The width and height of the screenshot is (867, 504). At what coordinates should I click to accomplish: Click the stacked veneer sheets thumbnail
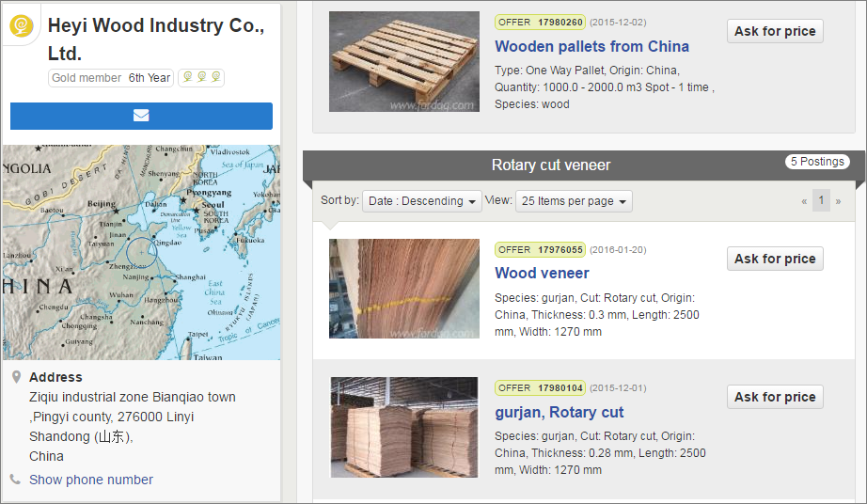pos(404,427)
